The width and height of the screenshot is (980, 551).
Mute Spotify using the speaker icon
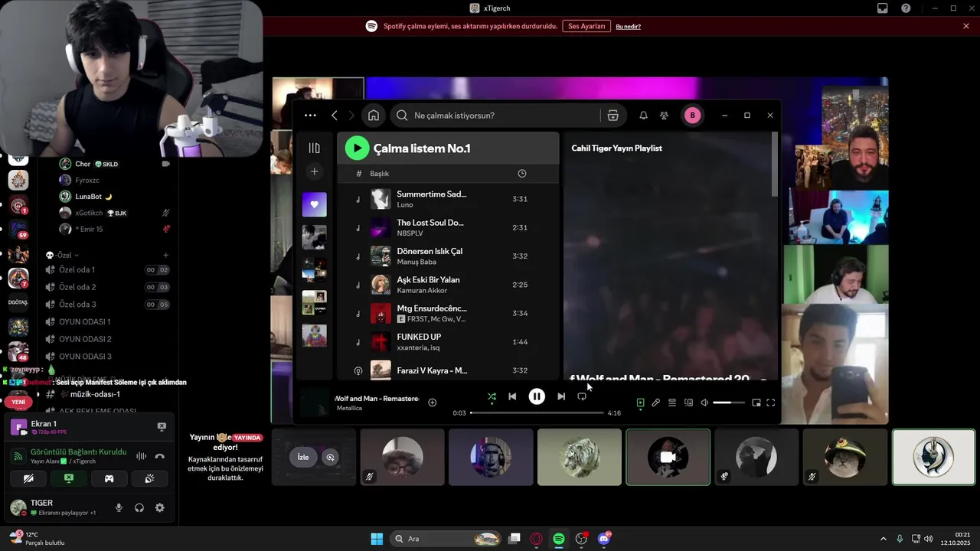coord(704,403)
